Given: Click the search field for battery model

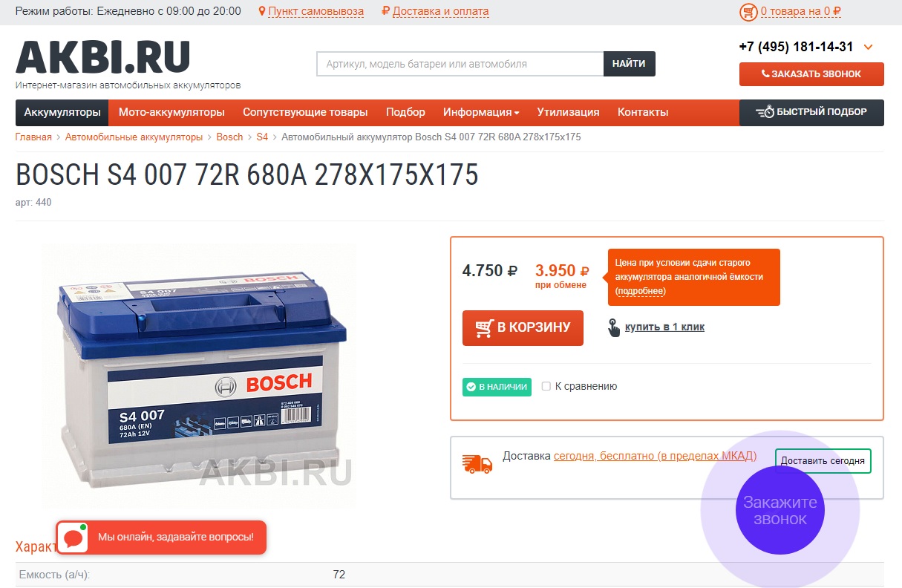Looking at the screenshot, I should click(x=460, y=64).
